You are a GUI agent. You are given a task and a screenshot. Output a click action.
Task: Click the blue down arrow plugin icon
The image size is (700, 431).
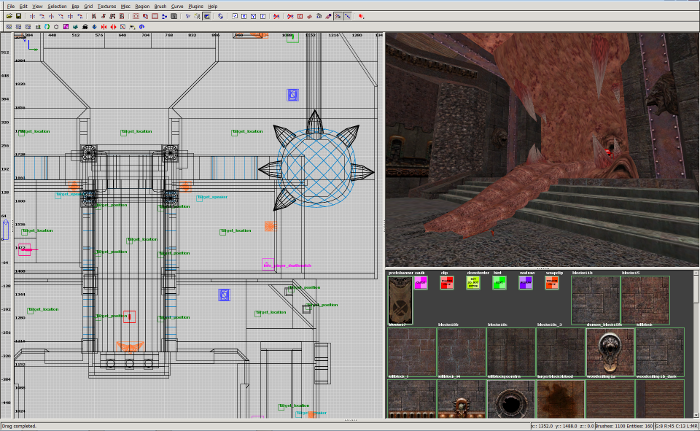click(x=95, y=27)
